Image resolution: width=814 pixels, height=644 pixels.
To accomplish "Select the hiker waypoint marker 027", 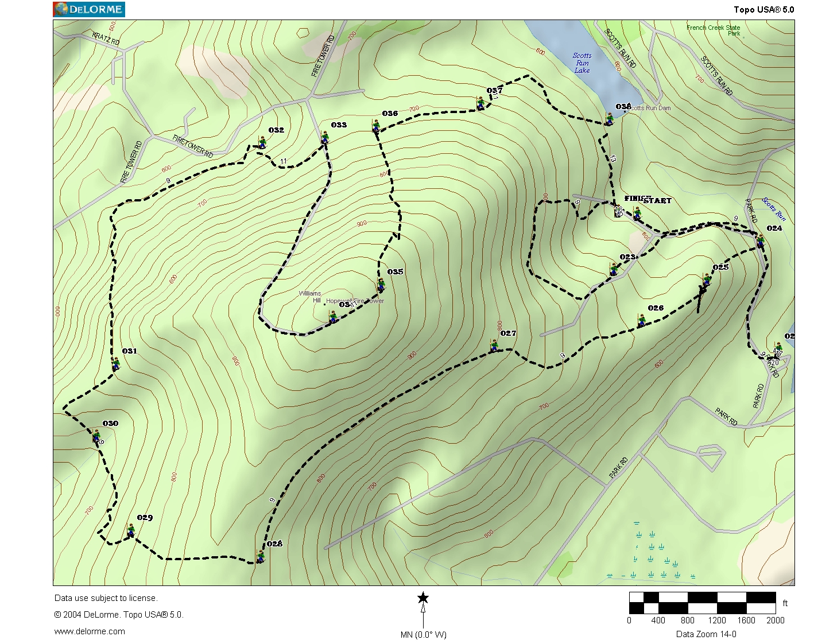I will pyautogui.click(x=494, y=346).
